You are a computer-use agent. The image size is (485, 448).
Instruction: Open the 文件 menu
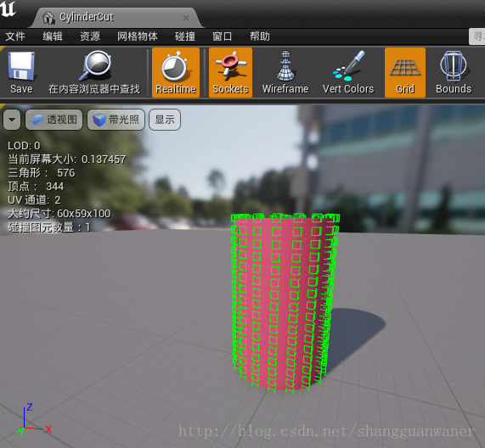point(15,36)
